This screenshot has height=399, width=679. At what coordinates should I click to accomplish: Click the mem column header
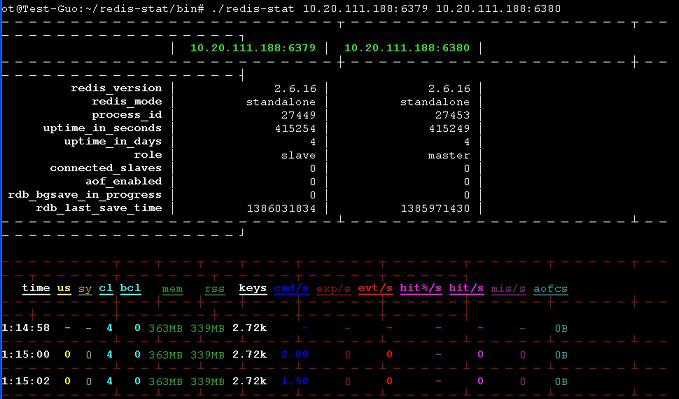(172, 289)
